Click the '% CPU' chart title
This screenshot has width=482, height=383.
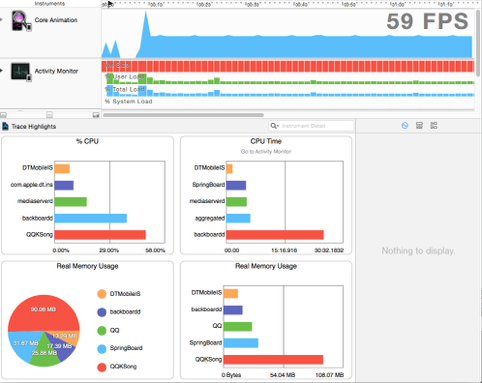coord(87,141)
